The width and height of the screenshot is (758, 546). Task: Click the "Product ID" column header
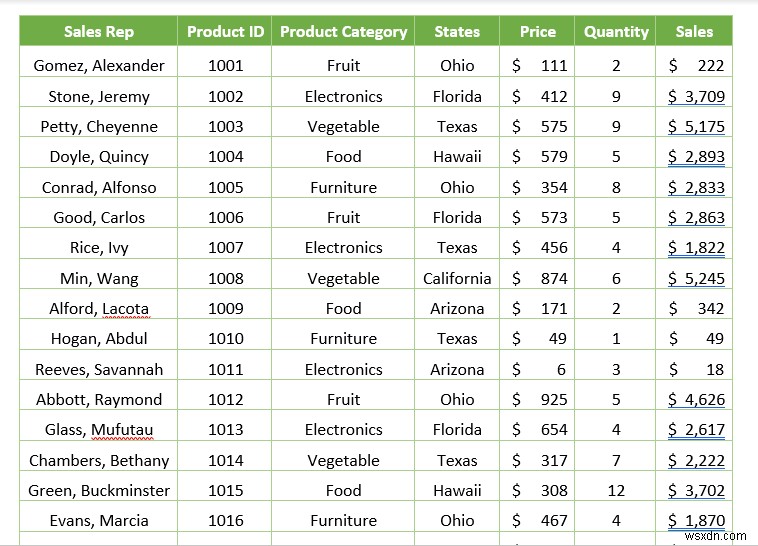pos(226,31)
